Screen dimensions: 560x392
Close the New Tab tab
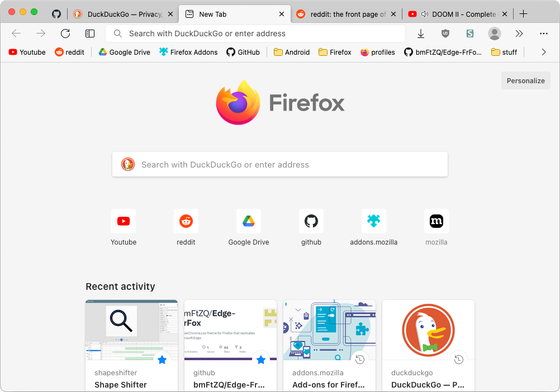[282, 14]
